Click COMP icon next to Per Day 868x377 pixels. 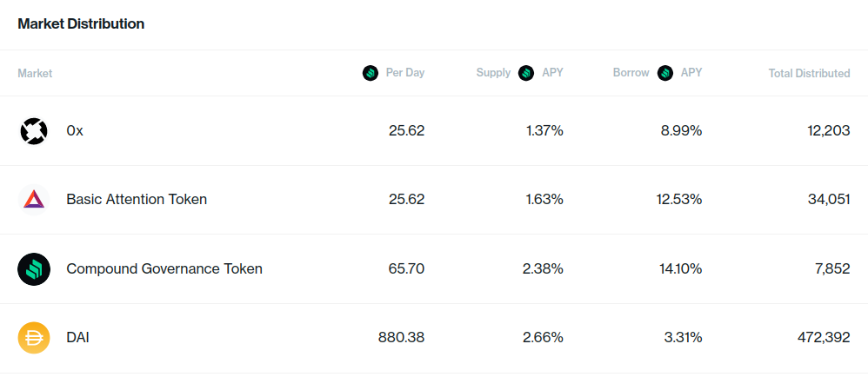pos(371,73)
